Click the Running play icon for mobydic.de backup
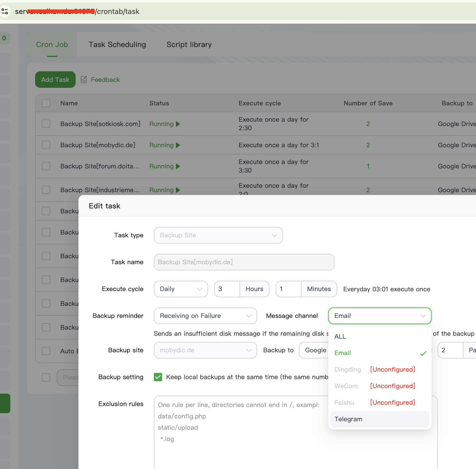Image resolution: width=476 pixels, height=469 pixels. point(178,145)
